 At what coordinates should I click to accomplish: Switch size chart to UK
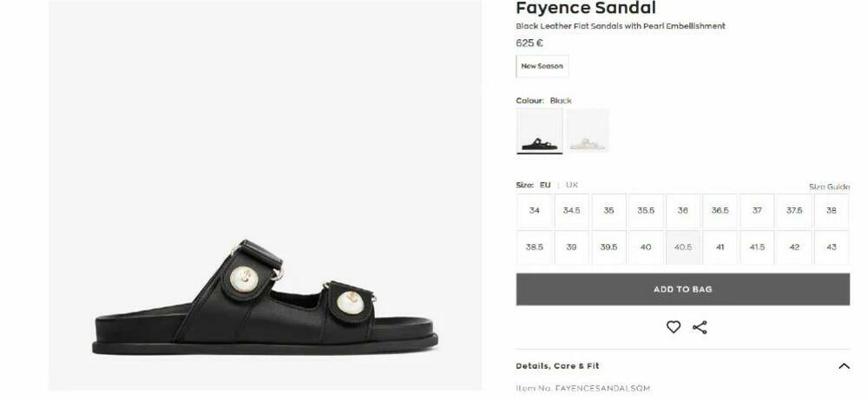pyautogui.click(x=572, y=185)
